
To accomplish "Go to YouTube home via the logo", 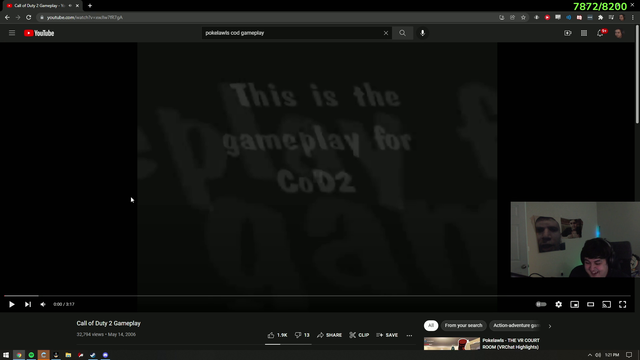I will (39, 33).
